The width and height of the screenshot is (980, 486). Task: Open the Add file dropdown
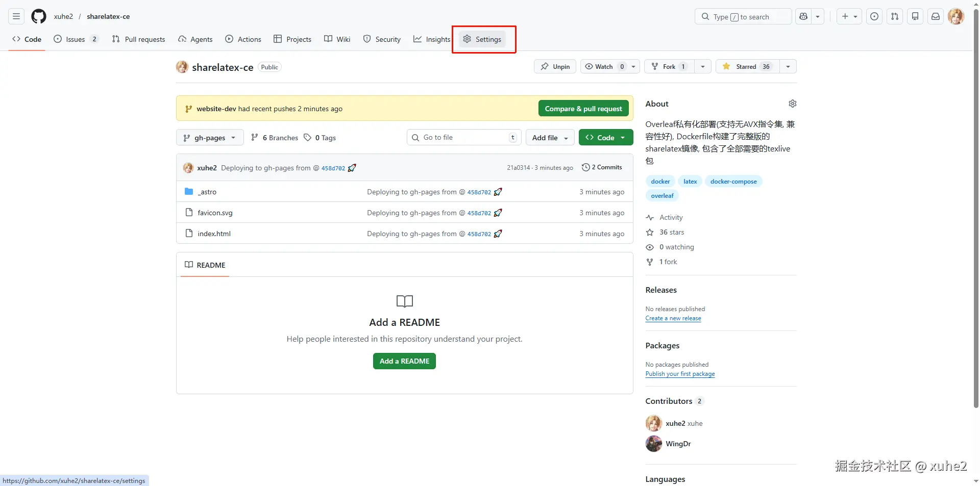(x=550, y=138)
